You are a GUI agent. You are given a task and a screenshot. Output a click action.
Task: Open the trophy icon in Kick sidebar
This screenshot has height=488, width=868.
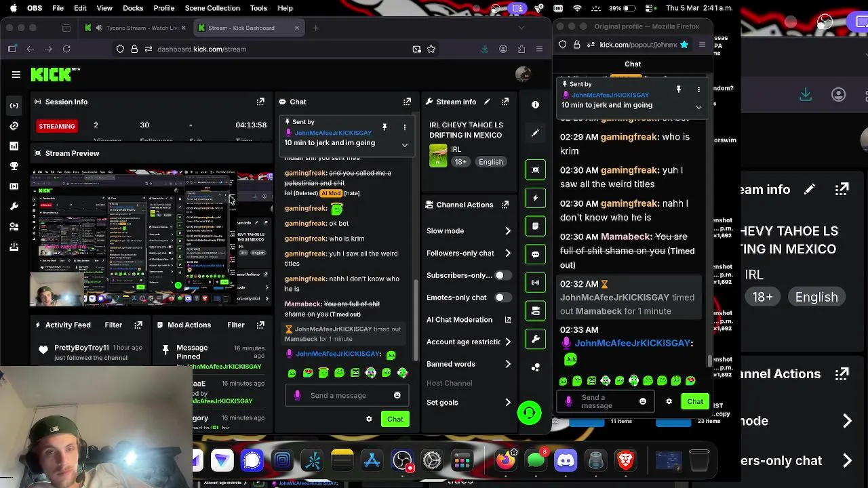point(14,166)
